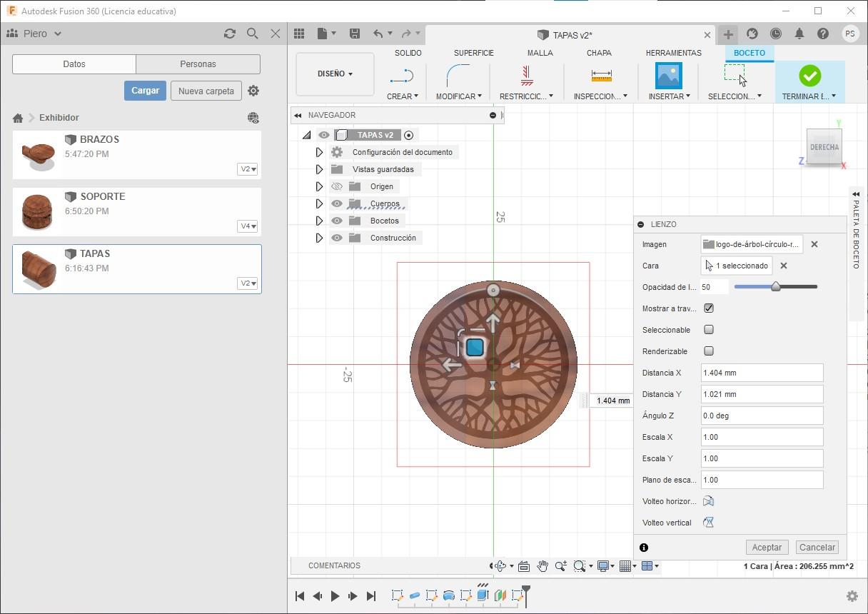Image resolution: width=868 pixels, height=614 pixels.
Task: Hide the Bocetos folder via eye
Action: click(x=337, y=221)
